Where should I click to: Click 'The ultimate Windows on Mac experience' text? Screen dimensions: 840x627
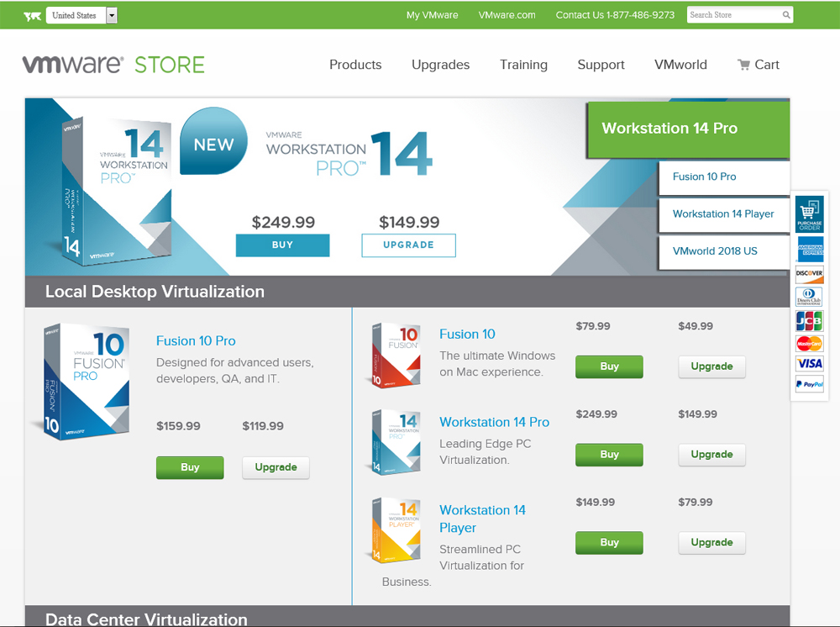[497, 364]
